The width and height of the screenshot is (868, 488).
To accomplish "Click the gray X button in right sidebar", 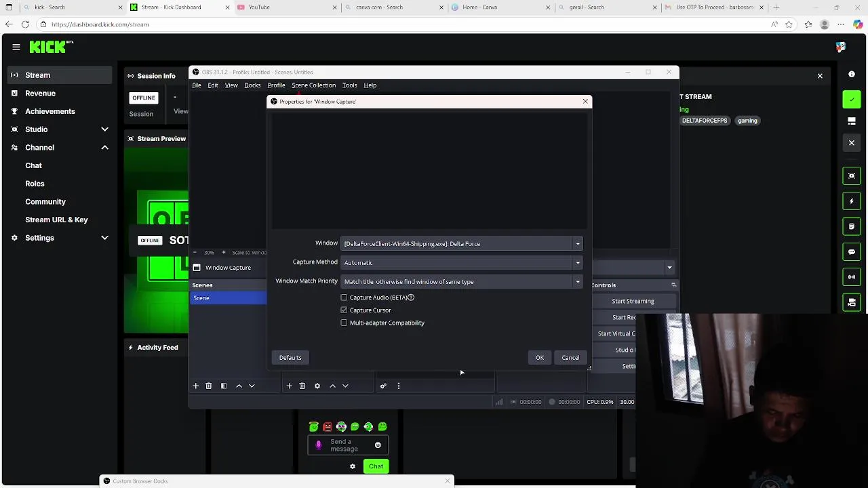I will click(852, 143).
